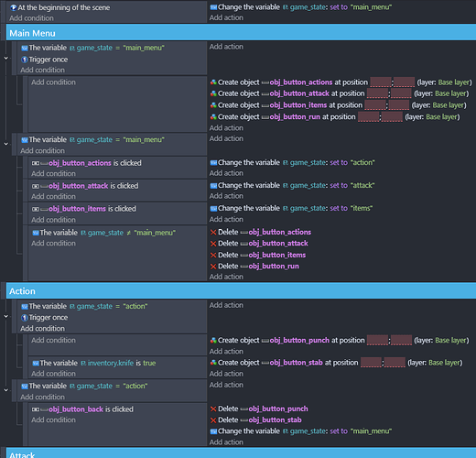476x458 pixels.
Task: Click the variable icon next to inventory.knife condition
Action: (x=36, y=363)
